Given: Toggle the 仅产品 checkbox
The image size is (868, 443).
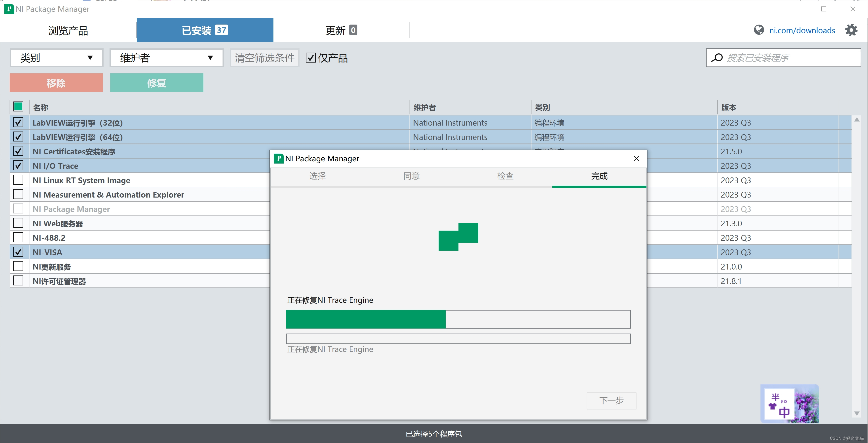Looking at the screenshot, I should 310,58.
